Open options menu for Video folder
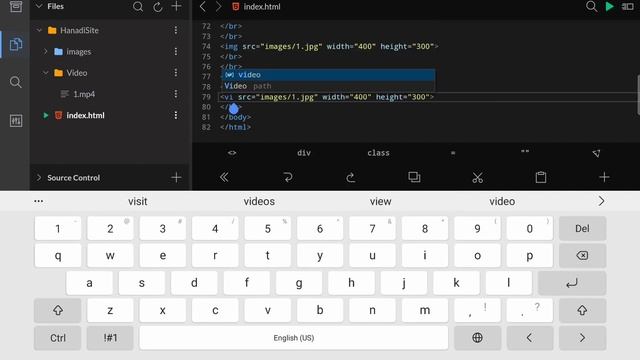 [176, 73]
